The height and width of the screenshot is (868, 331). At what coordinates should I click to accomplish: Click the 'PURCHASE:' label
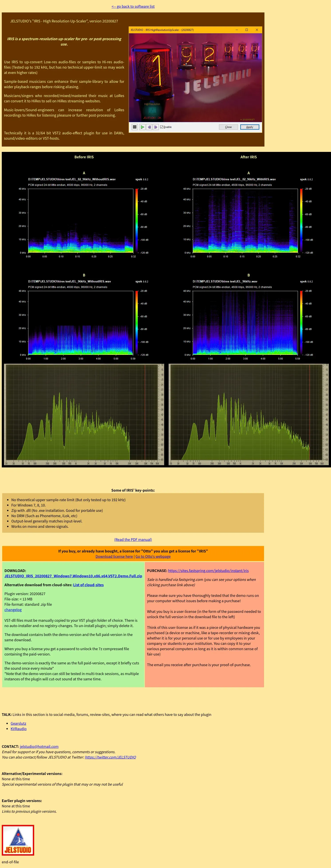pyautogui.click(x=157, y=570)
